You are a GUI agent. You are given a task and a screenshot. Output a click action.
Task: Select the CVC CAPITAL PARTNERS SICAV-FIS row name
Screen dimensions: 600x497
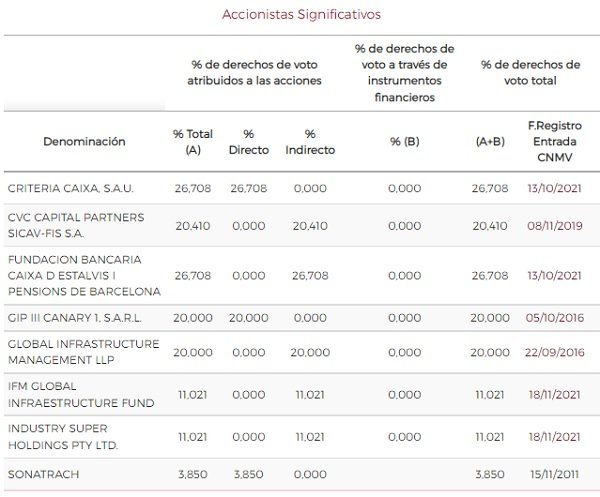point(75,226)
